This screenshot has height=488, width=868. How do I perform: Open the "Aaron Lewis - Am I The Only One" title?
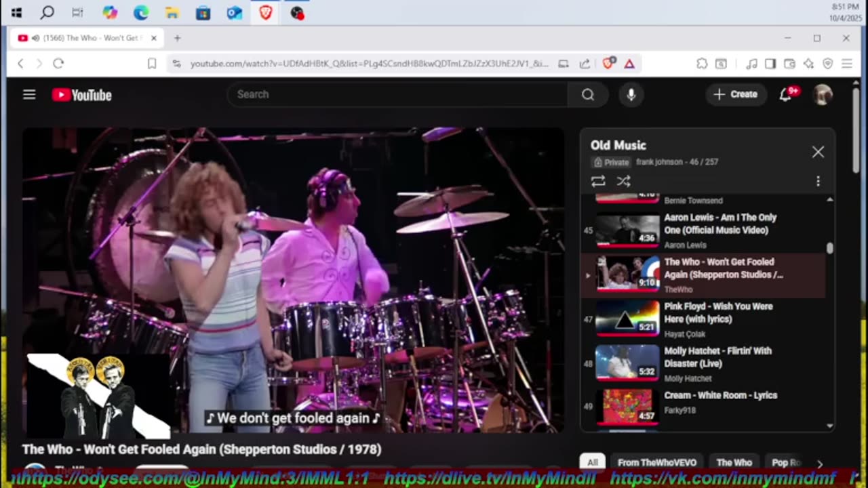pos(720,224)
